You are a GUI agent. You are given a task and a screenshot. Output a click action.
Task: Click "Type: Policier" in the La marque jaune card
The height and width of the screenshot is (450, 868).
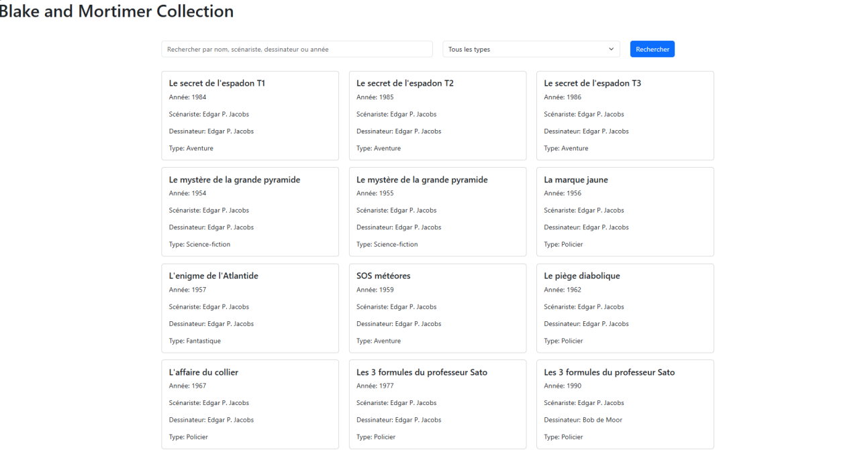(563, 244)
